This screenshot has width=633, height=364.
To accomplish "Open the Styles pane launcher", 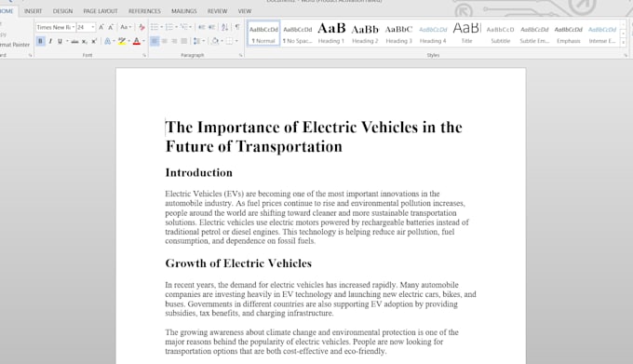I will (x=626, y=55).
